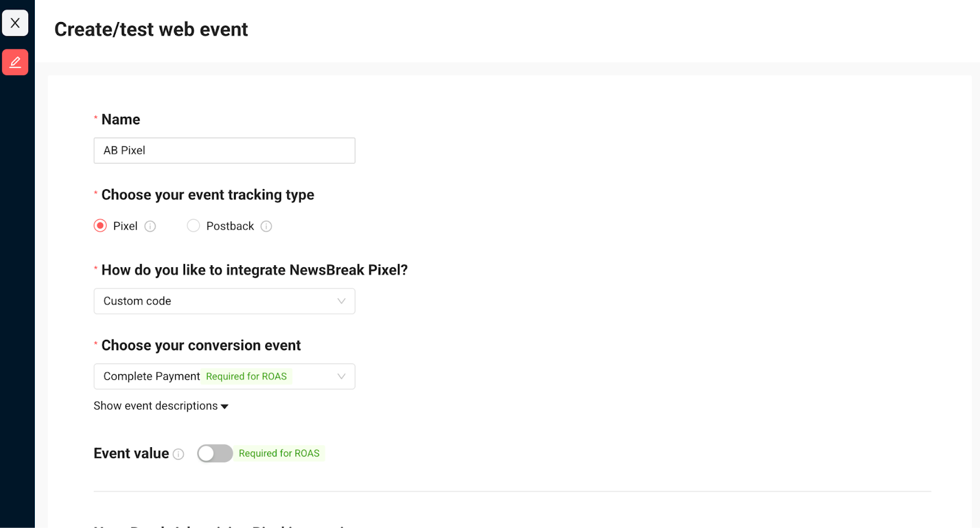
Task: Select the Pixel radio button
Action: click(100, 226)
